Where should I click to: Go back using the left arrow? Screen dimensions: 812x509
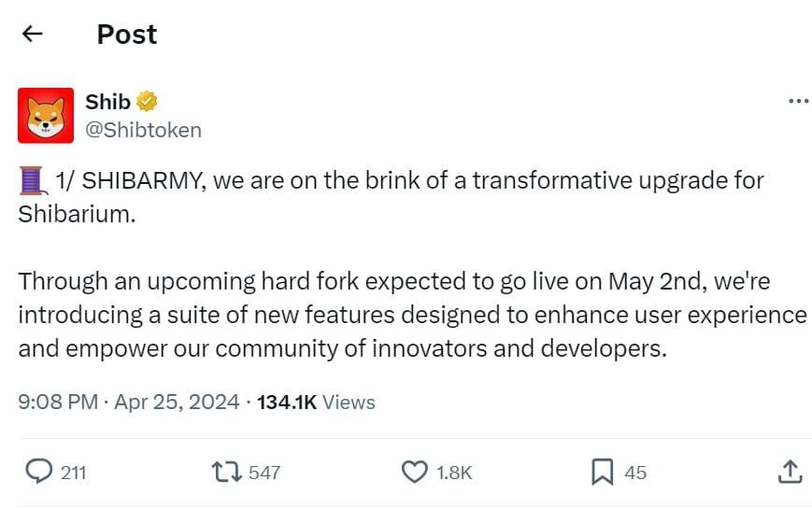(33, 35)
